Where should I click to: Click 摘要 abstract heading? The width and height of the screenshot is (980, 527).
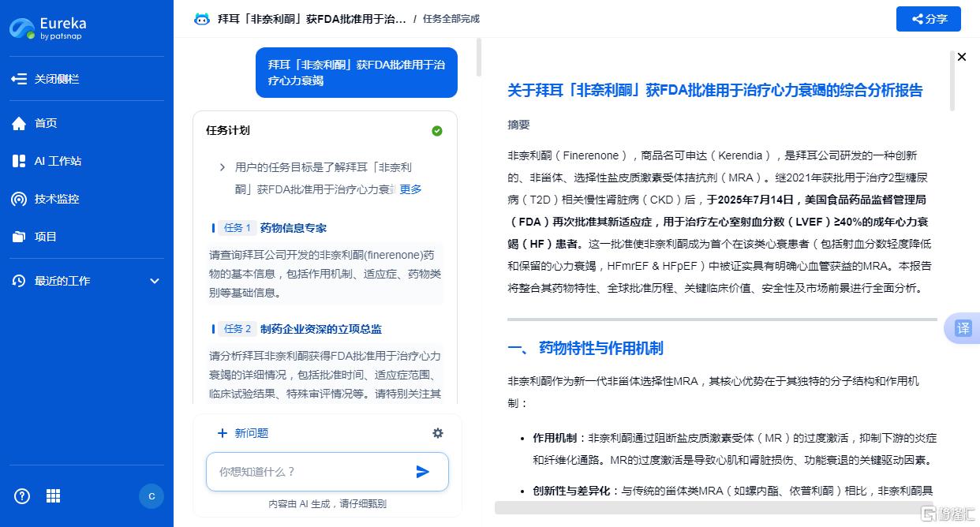point(518,125)
